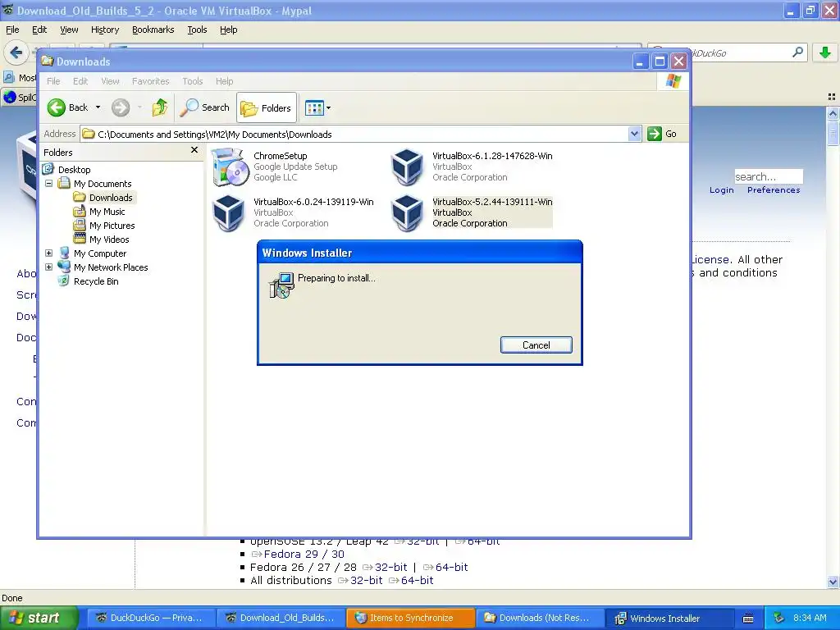Click the Downloads window title folder icon

[x=48, y=61]
